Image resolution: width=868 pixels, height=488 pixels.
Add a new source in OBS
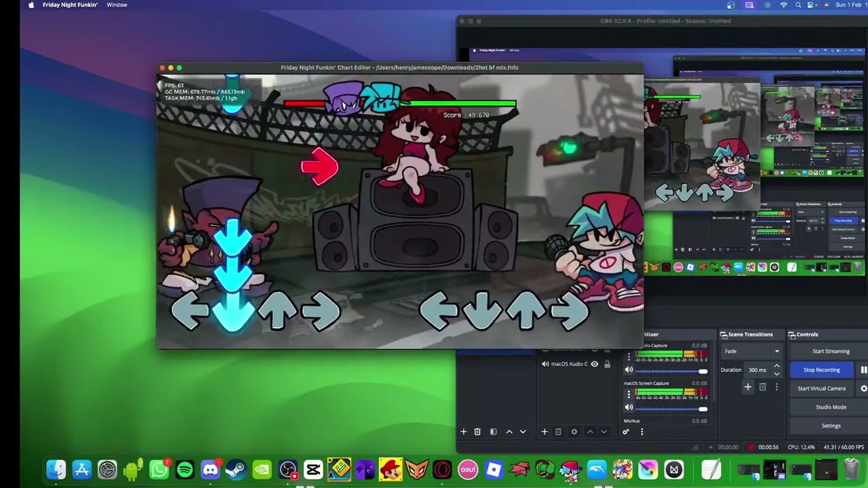(544, 432)
